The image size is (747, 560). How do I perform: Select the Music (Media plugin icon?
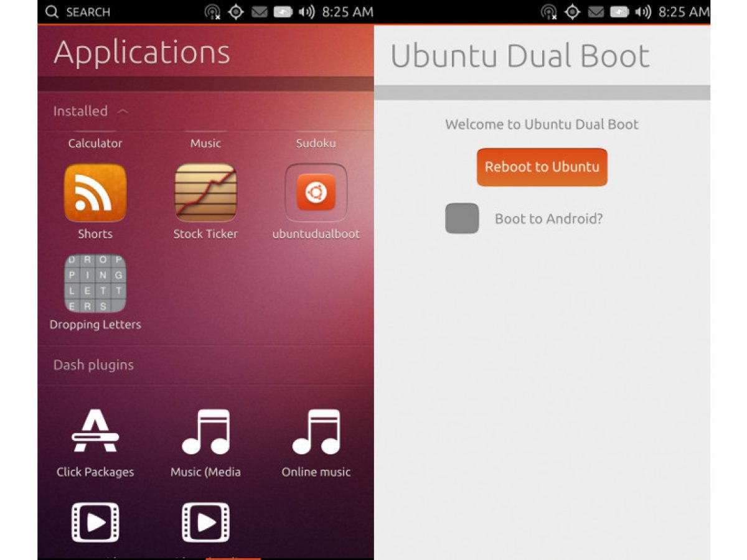[205, 432]
